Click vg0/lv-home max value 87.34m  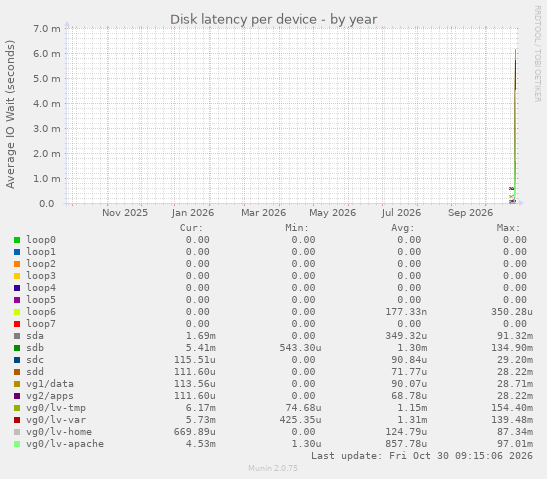(515, 432)
